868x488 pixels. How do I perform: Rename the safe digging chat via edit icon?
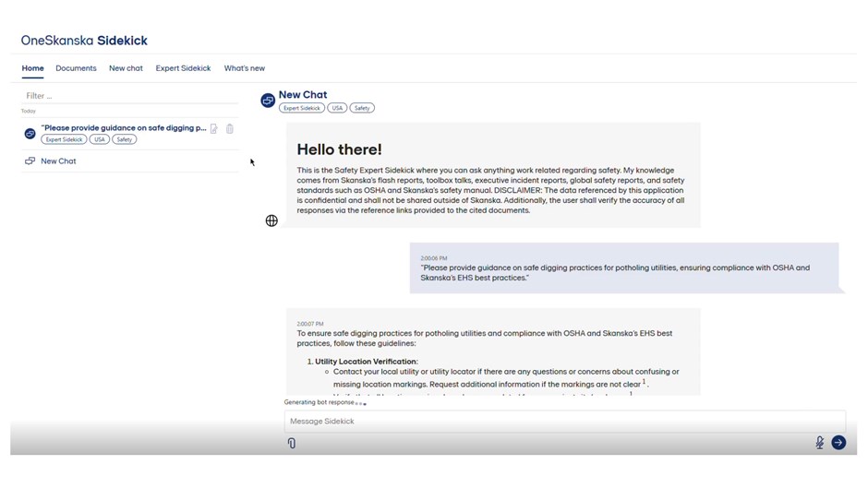[x=213, y=129]
